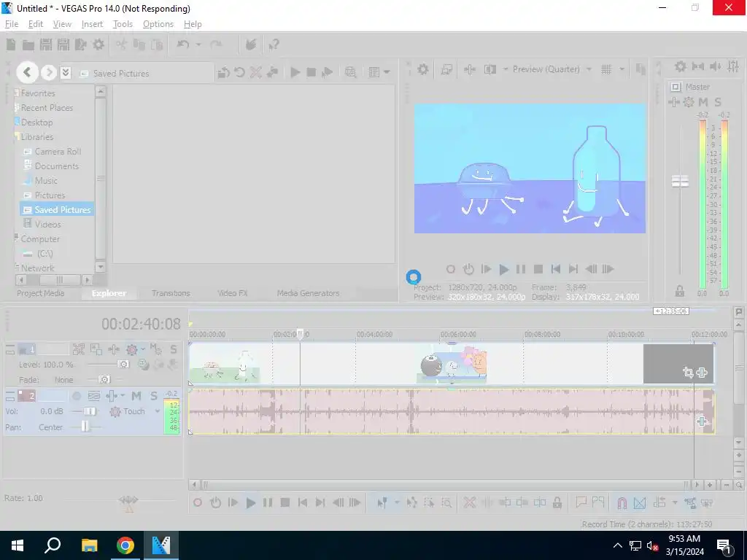The height and width of the screenshot is (560, 747).
Task: Open video preview Project Properties gear
Action: pyautogui.click(x=423, y=69)
